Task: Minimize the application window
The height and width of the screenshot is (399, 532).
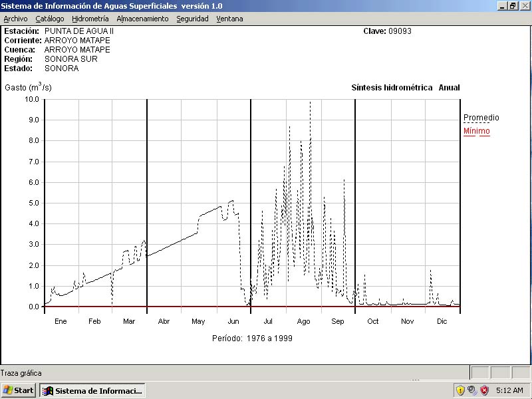Action: pyautogui.click(x=502, y=5)
